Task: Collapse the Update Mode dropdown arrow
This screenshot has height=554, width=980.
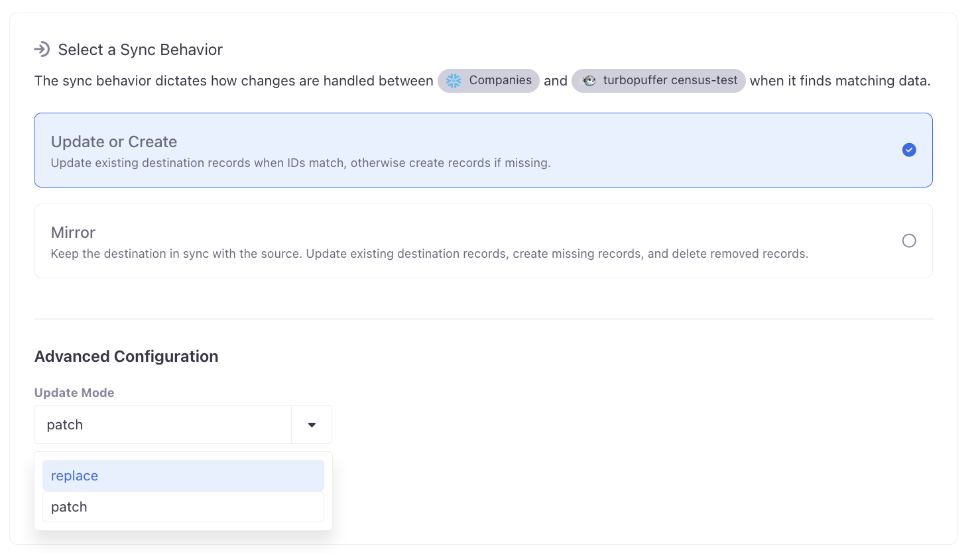Action: [x=312, y=425]
